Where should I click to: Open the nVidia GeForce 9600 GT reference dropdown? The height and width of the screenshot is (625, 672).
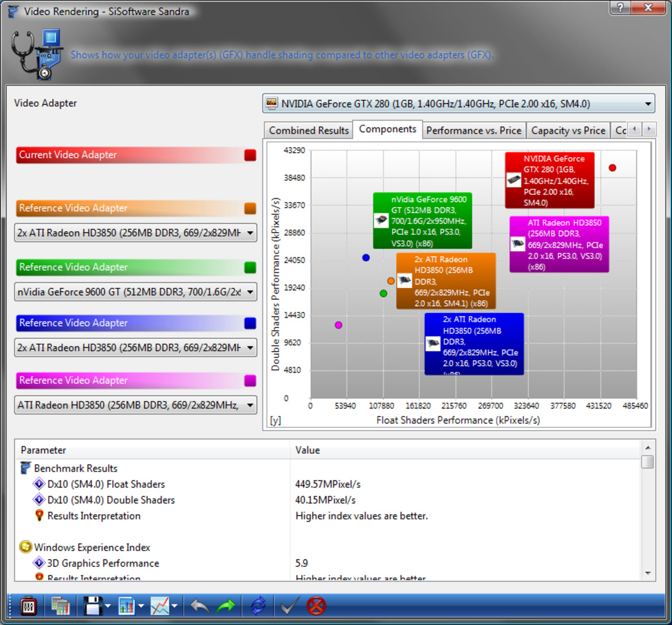click(x=136, y=292)
